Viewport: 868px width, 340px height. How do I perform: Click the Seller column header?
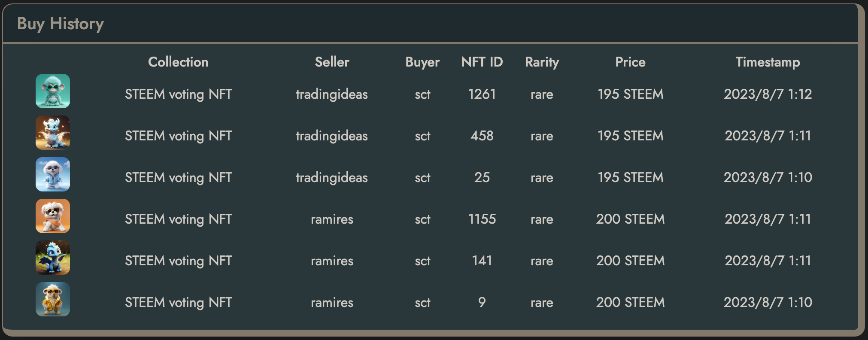(332, 62)
